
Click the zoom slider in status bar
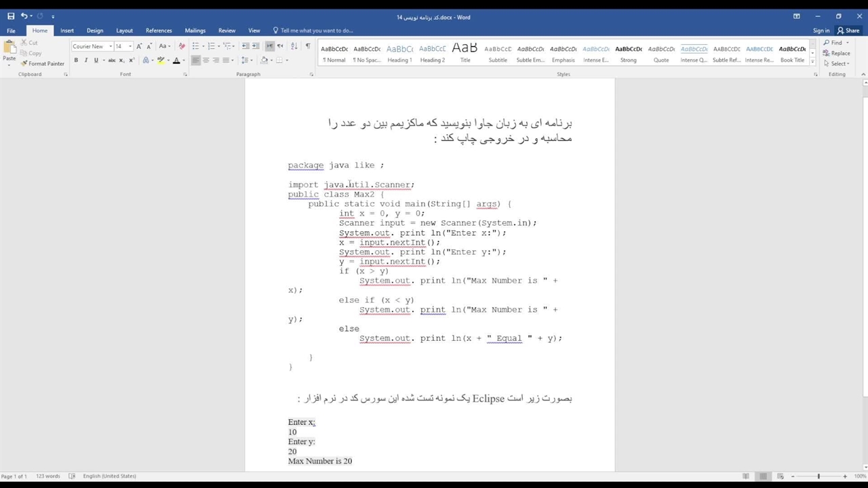(x=818, y=476)
